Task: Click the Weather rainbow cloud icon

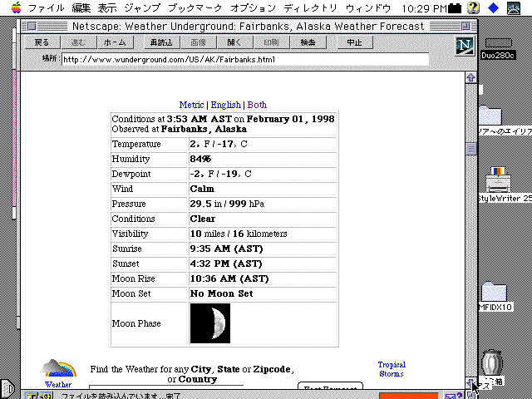Action: pyautogui.click(x=58, y=368)
